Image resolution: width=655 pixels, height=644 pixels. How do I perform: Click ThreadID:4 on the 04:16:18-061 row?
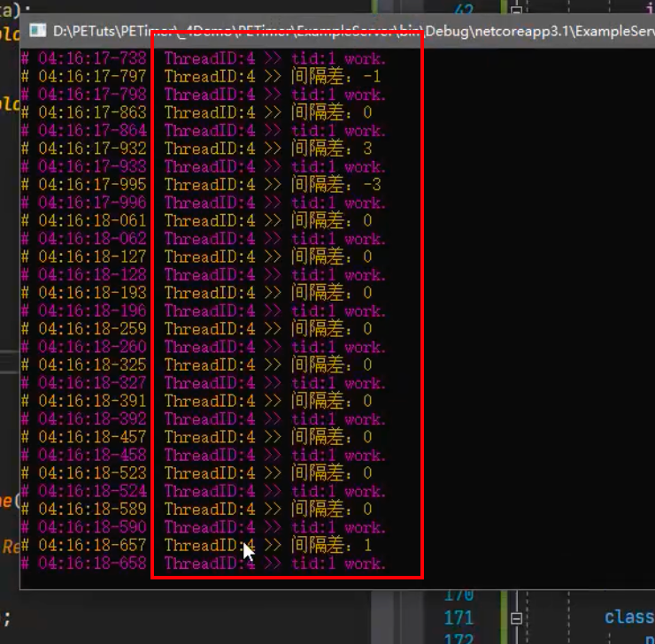210,220
